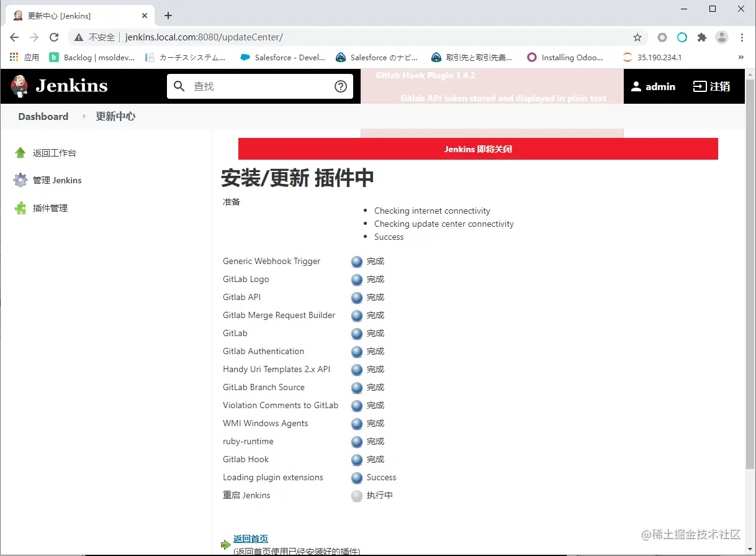Click the Jenkins butler logo icon
Viewport: 756px width, 556px height.
coord(20,86)
